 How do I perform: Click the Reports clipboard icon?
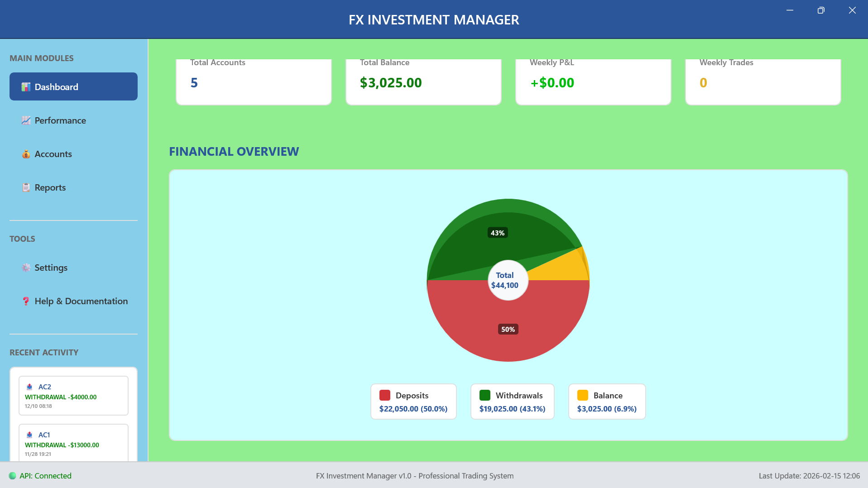(26, 187)
